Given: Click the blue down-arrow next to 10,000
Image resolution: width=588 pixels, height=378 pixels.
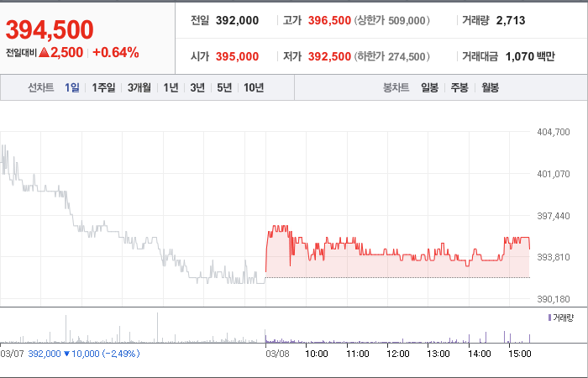Looking at the screenshot, I should click(66, 354).
